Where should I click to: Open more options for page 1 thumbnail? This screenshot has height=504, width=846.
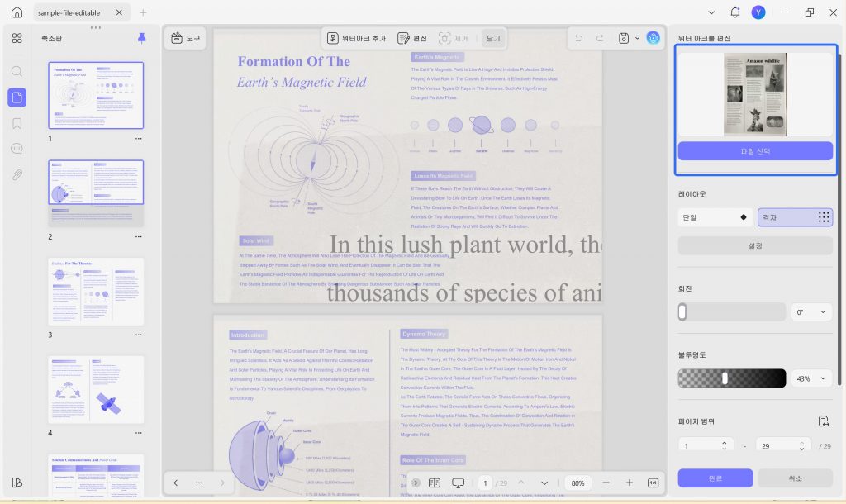tap(139, 139)
